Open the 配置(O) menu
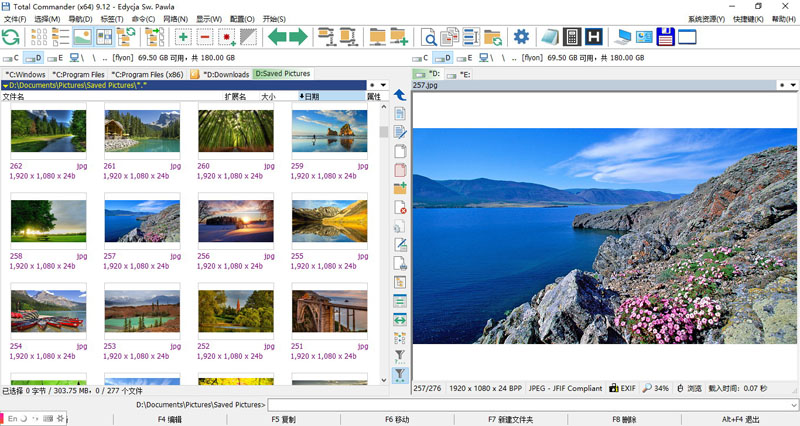The image size is (800, 426). [x=242, y=19]
